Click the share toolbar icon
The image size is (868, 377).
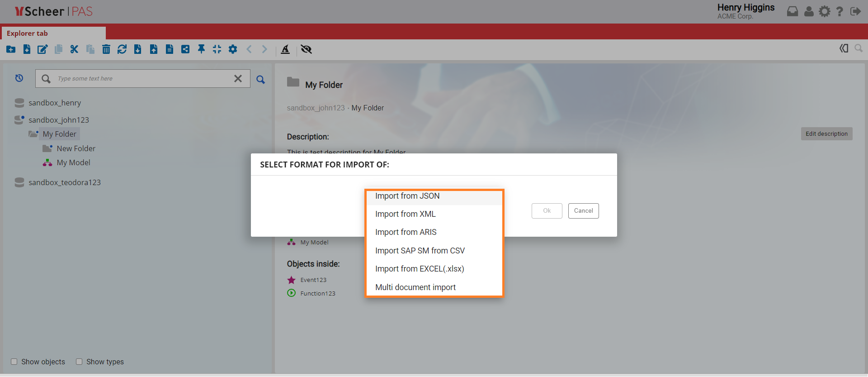pyautogui.click(x=185, y=49)
